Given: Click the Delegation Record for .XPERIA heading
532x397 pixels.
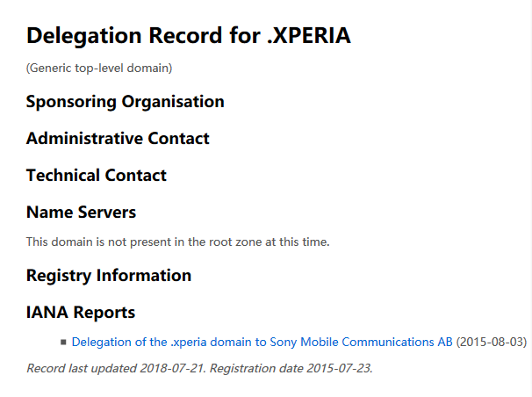Looking at the screenshot, I should [x=189, y=36].
